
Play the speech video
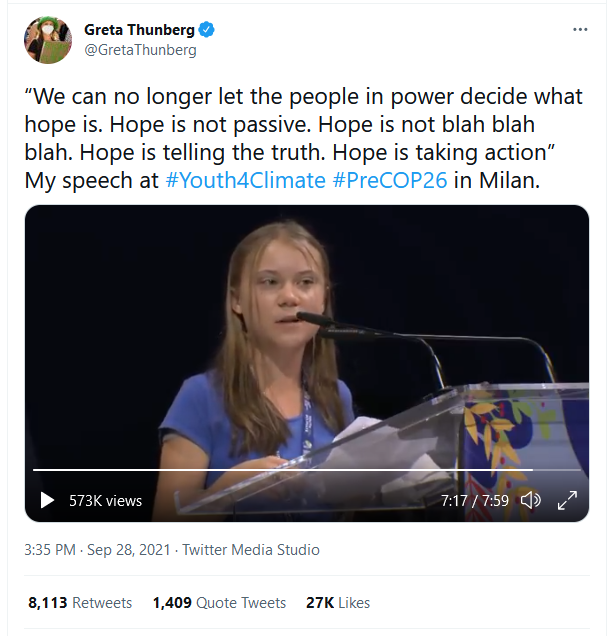tap(47, 500)
